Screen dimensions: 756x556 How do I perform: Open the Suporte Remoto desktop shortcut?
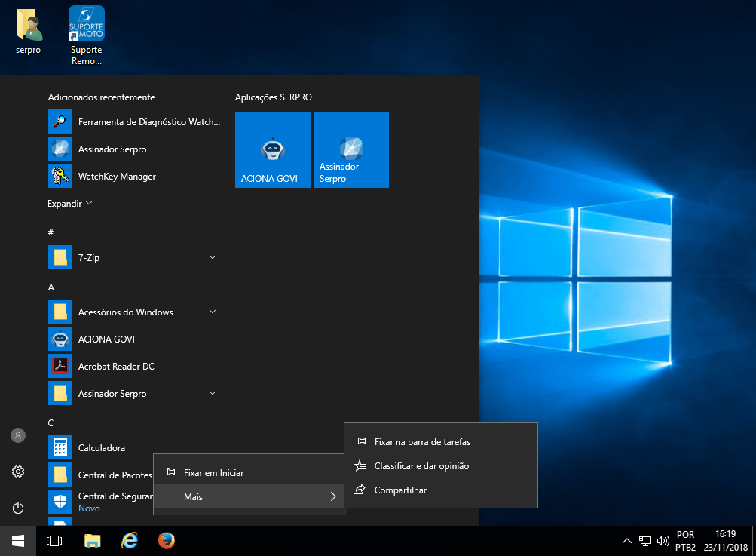pos(87,34)
